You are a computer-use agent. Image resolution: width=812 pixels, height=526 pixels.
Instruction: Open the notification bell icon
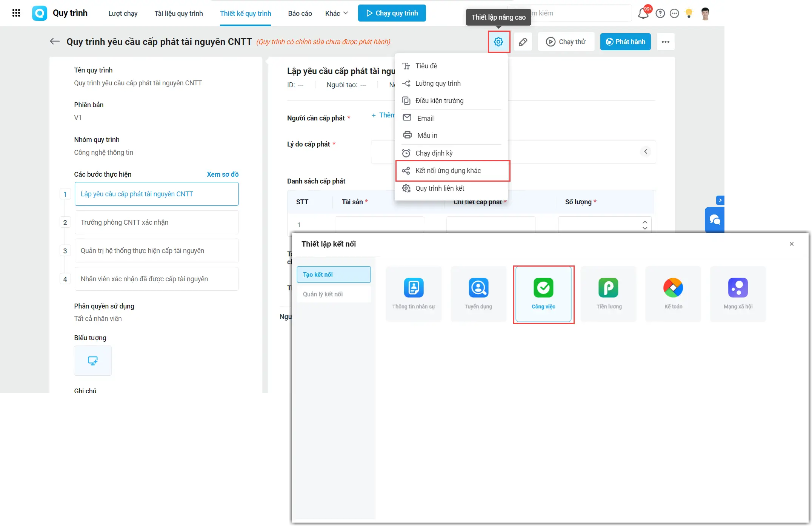[x=643, y=13]
